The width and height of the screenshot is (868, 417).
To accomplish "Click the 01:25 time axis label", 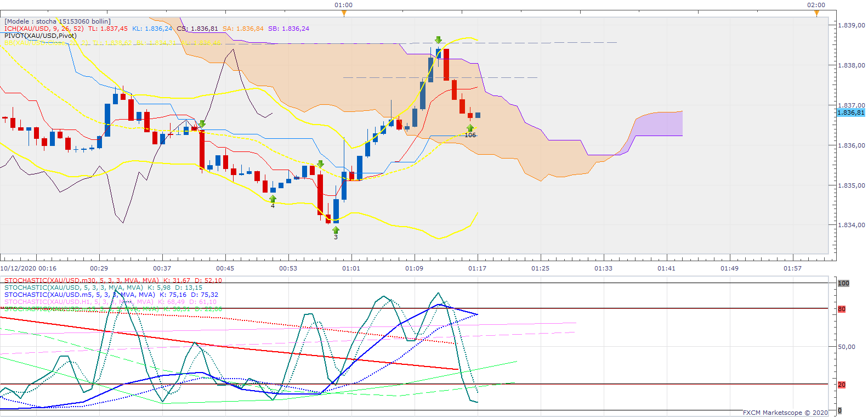I will pyautogui.click(x=541, y=268).
